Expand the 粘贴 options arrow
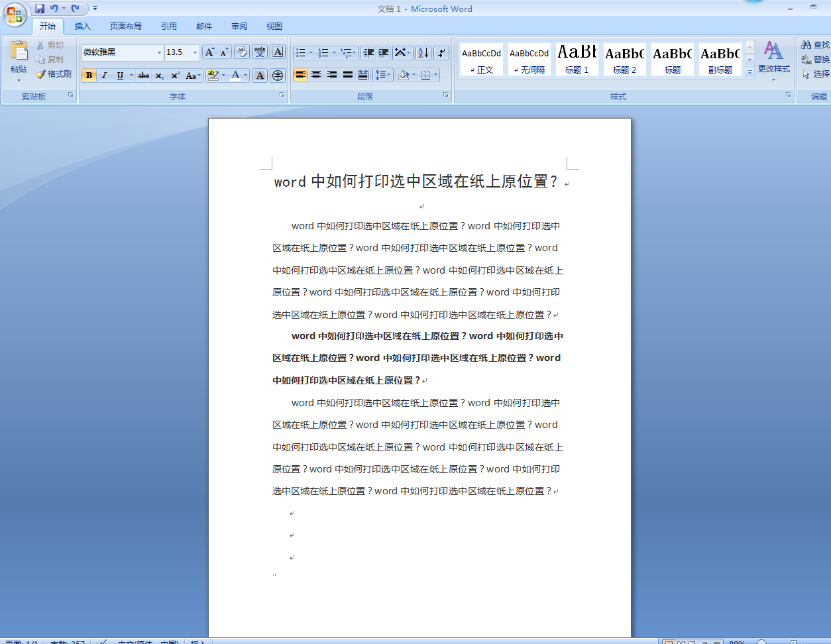This screenshot has width=831, height=644. (19, 80)
